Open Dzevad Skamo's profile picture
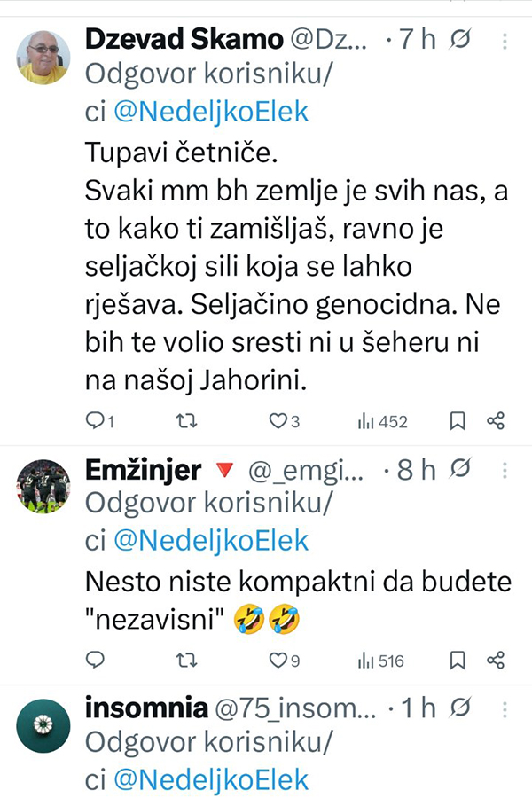Viewport: 532px width, 798px height. point(43,57)
